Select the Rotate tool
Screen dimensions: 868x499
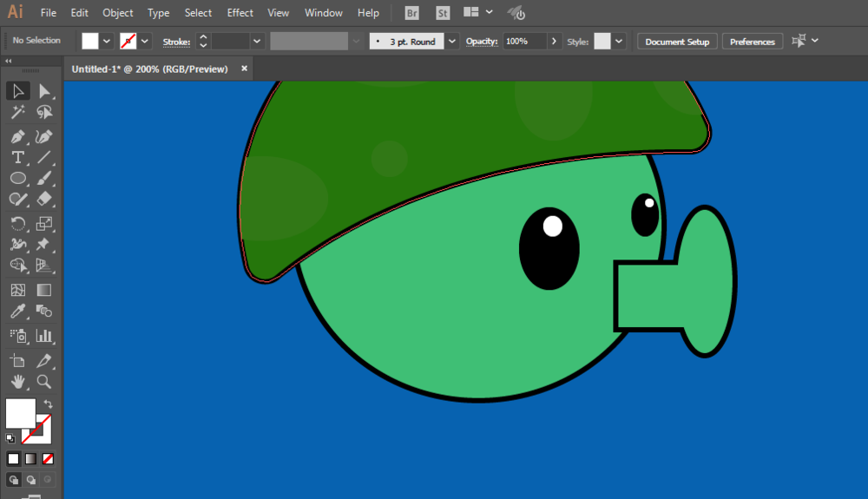tap(17, 224)
